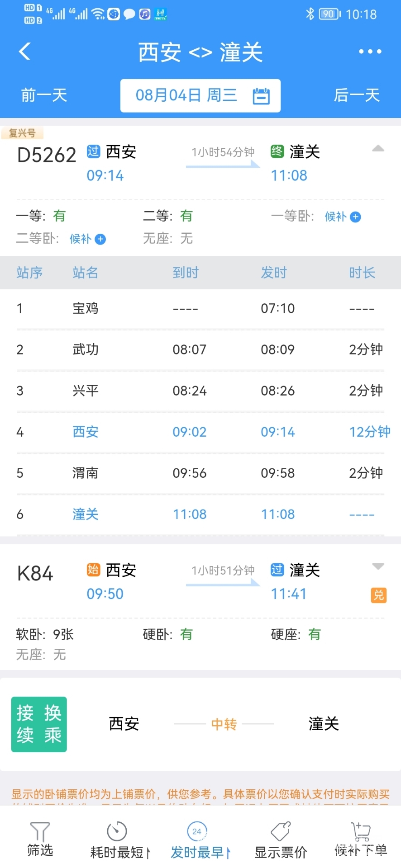Add 一等卧 waitlist with plus icon
401x868 pixels.
pyautogui.click(x=356, y=217)
